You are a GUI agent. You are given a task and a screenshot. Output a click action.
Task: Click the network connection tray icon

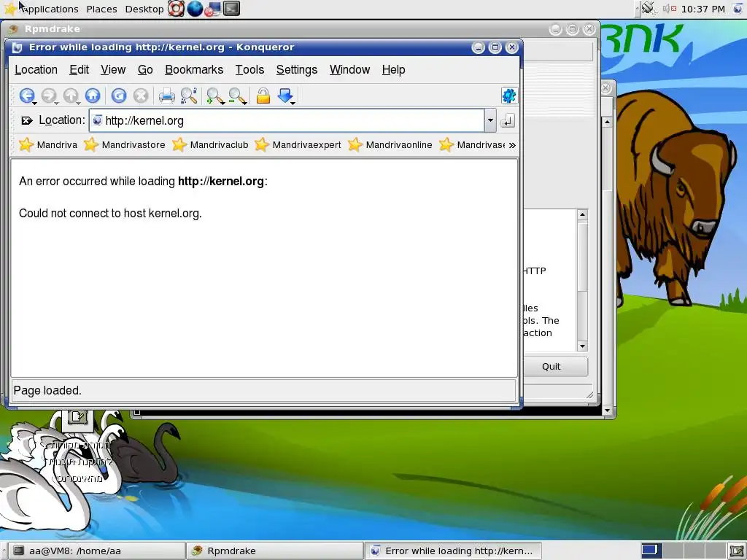(x=648, y=8)
